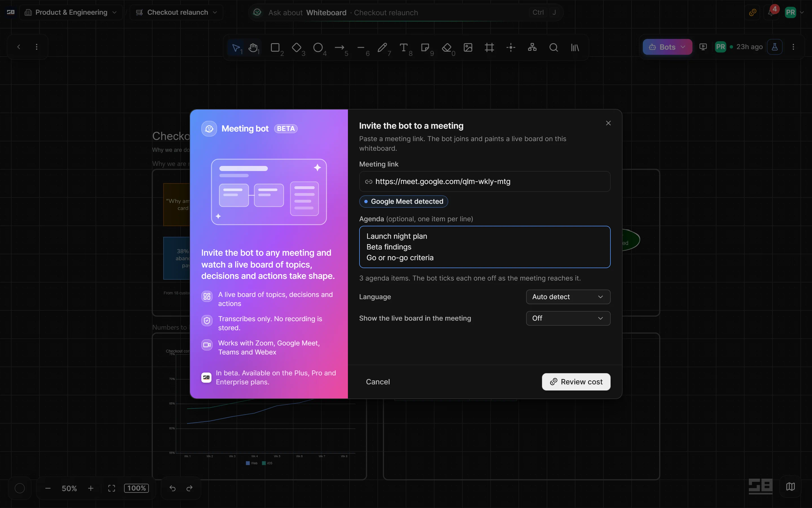
Task: Select the eraser tool
Action: [447, 48]
